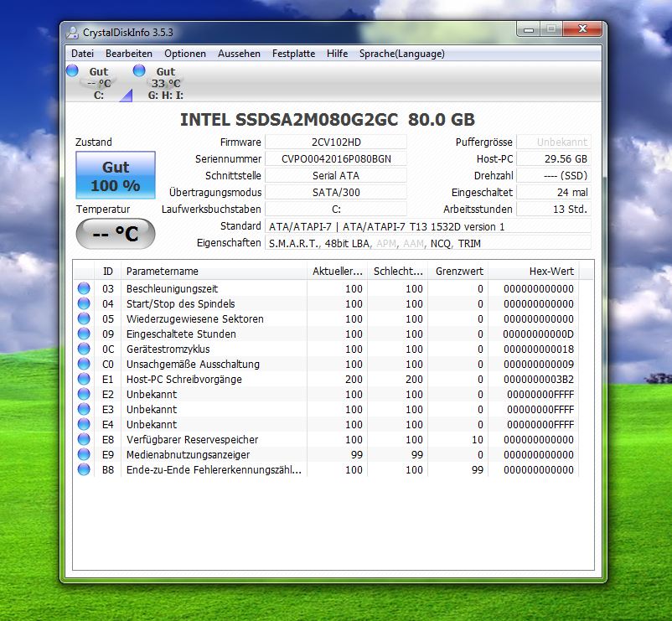
Task: Close the CrystalDiskInfo window
Action: tap(582, 29)
